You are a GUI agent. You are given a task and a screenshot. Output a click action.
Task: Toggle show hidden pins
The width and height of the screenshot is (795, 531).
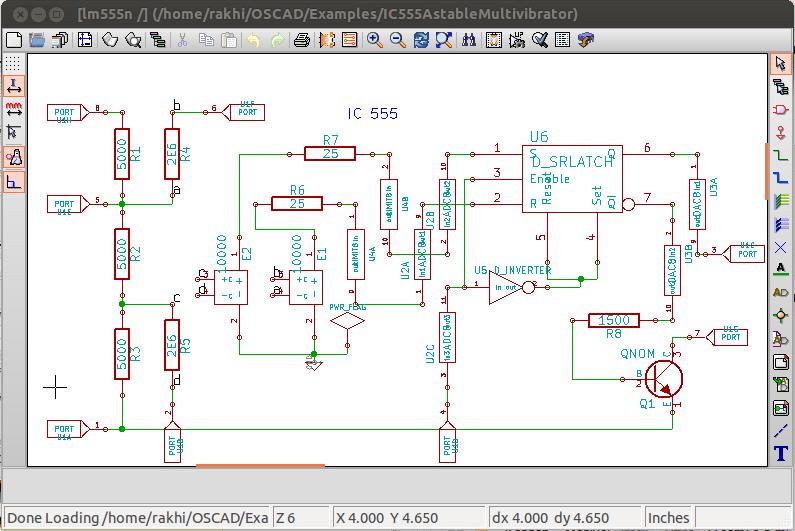(x=13, y=157)
